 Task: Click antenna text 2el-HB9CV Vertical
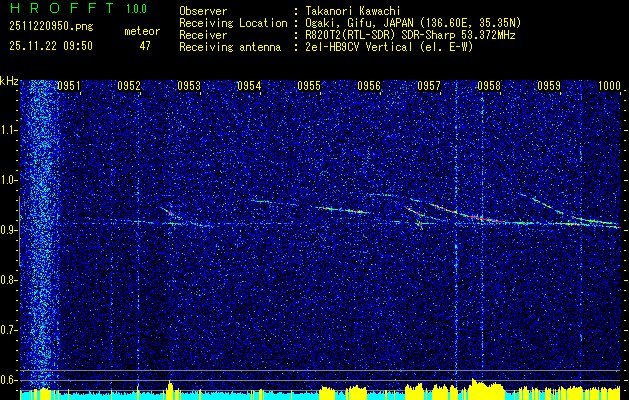click(x=359, y=47)
